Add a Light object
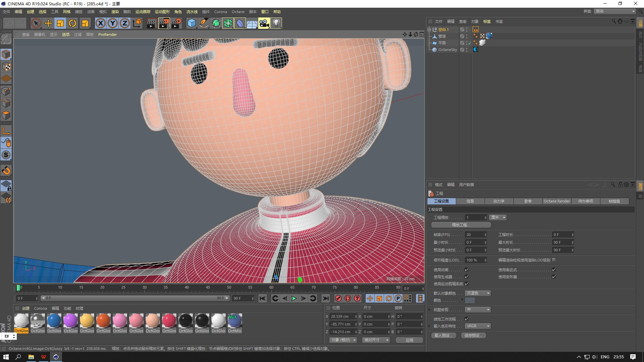The width and height of the screenshot is (644, 362). pos(276,23)
